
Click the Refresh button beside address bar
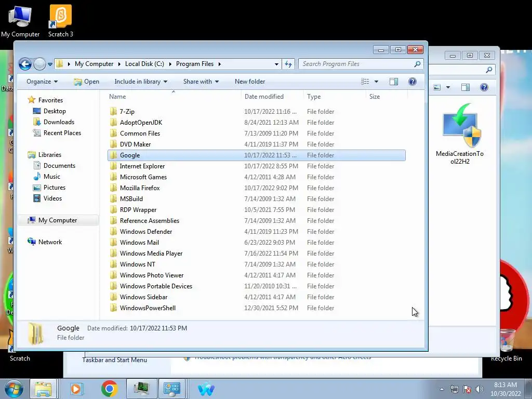(x=288, y=64)
